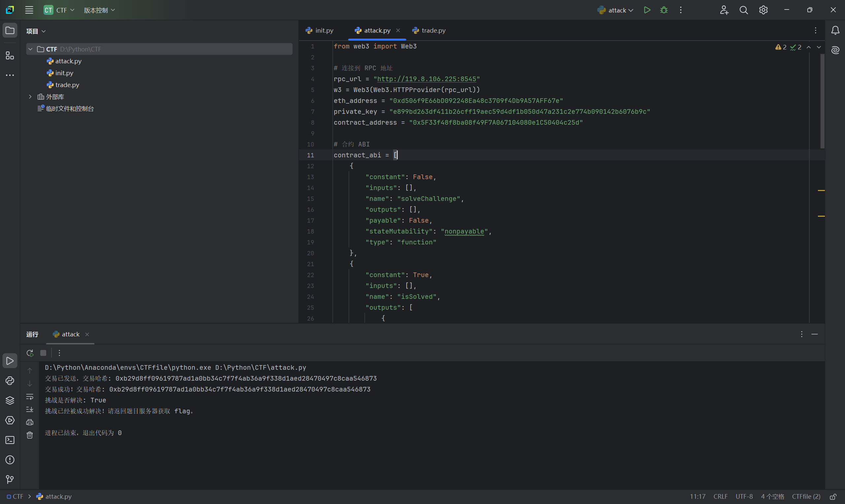
Task: Collapse the CTF project root folder
Action: coord(30,49)
